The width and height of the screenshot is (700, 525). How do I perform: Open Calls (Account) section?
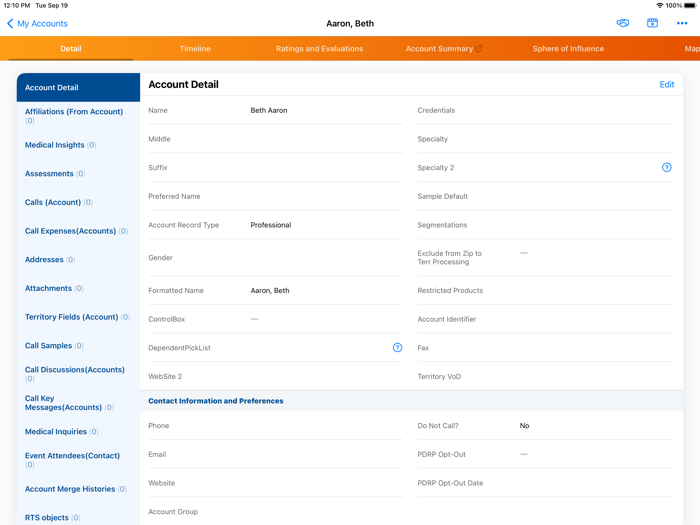[x=78, y=202]
